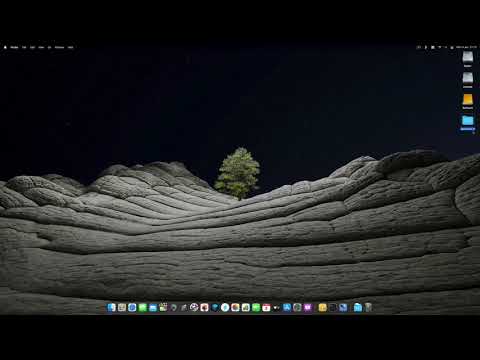Image resolution: width=480 pixels, height=360 pixels.
Task: Open the View menu
Action: pyautogui.click(x=41, y=47)
